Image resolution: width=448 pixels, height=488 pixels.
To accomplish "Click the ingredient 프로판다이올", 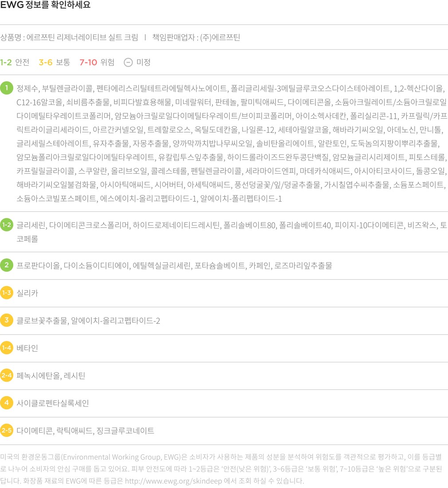I will [38, 266].
